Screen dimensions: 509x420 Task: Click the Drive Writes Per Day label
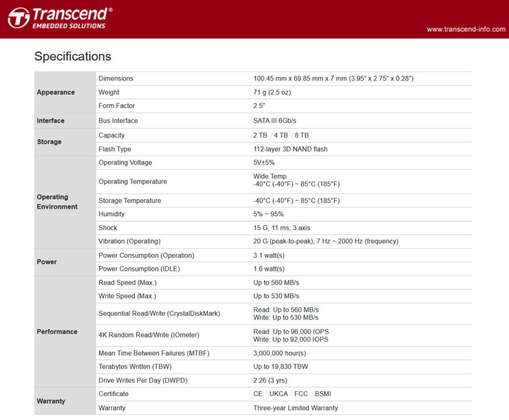click(143, 381)
